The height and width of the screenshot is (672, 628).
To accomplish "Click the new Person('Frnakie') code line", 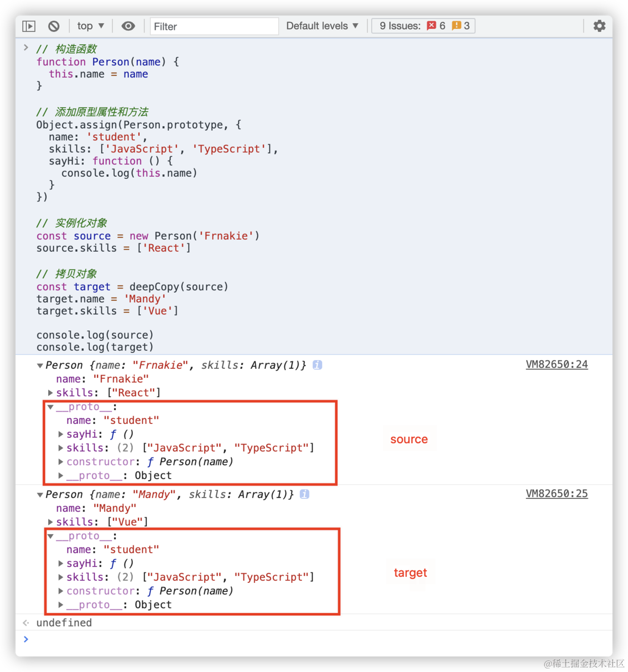I will coord(148,236).
